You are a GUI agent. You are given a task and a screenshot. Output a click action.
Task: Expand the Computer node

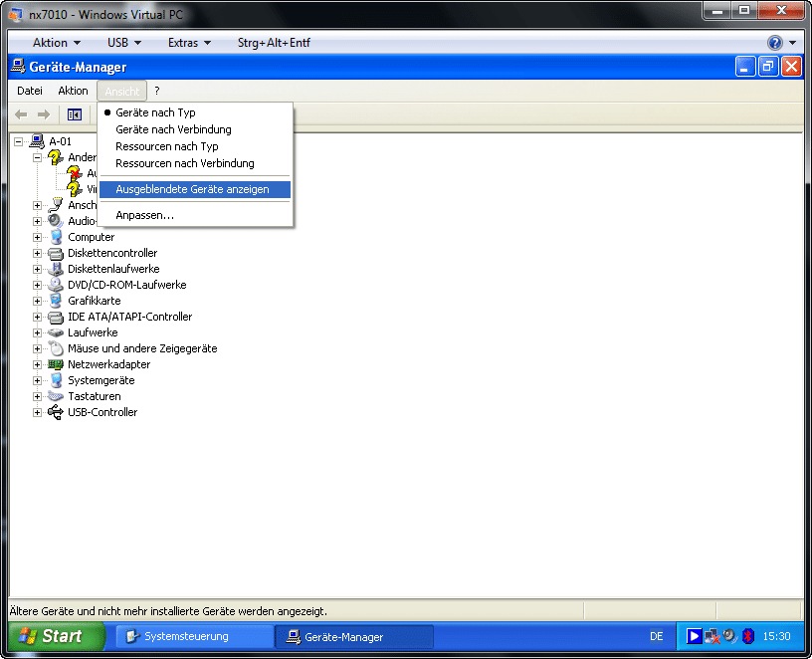coord(37,237)
